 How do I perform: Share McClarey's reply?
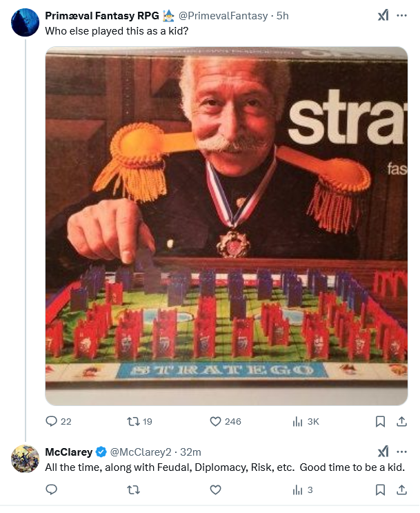(401, 490)
